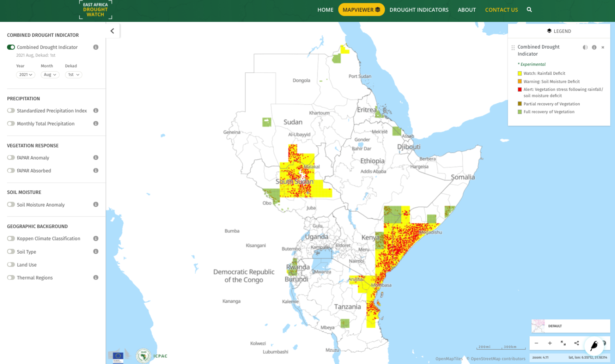Enable the Koppen Climate Classification layer
The width and height of the screenshot is (615, 364).
(x=11, y=238)
